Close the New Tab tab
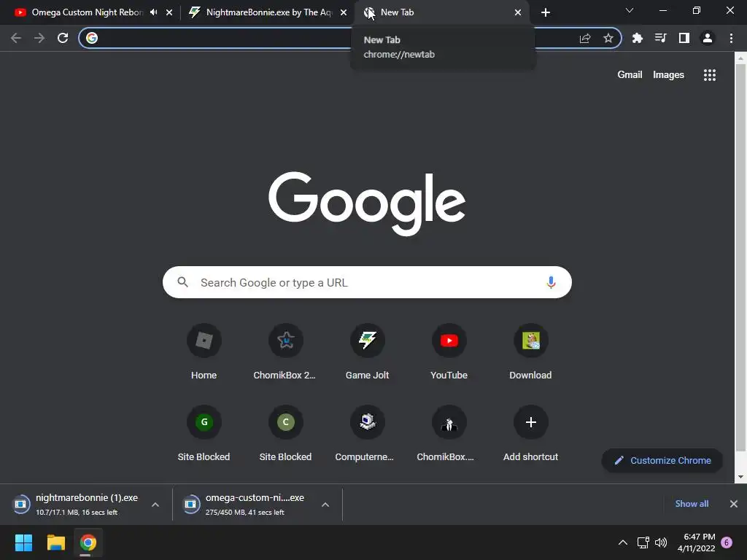This screenshot has width=747, height=560. [518, 12]
